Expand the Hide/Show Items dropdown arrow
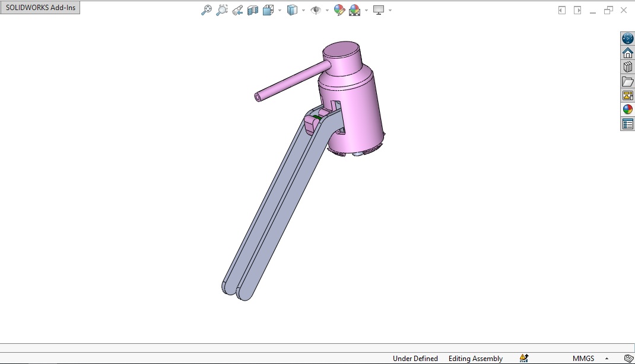Screen dimensions: 635x364 (327, 11)
